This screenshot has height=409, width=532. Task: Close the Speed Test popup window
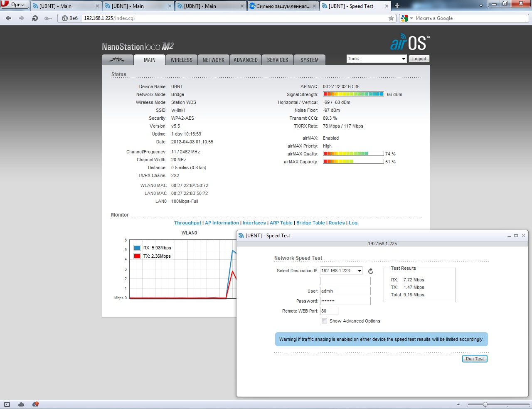523,236
